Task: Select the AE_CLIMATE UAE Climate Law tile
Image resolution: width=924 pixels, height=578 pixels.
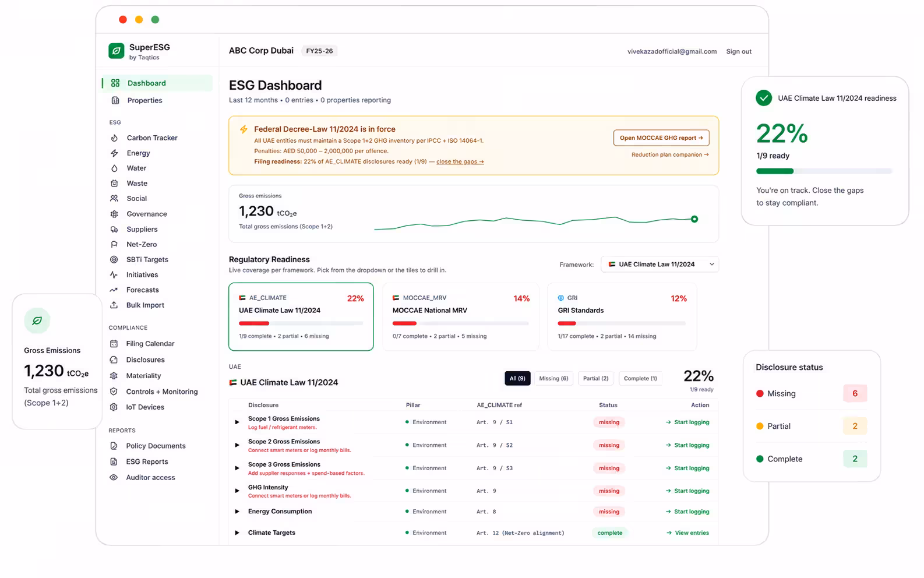Action: pyautogui.click(x=301, y=317)
